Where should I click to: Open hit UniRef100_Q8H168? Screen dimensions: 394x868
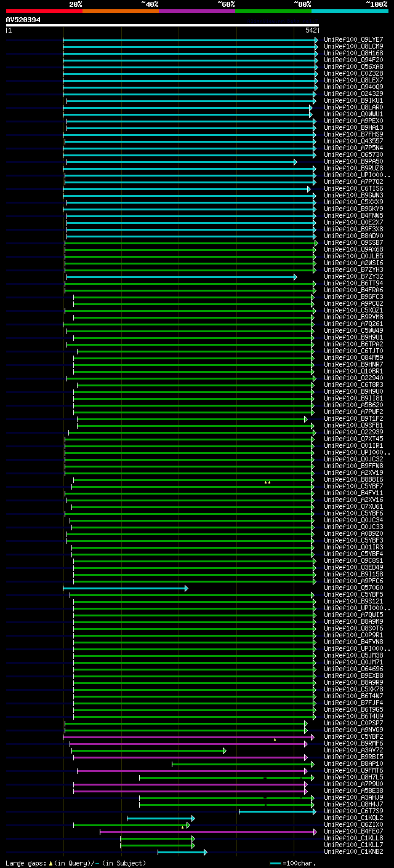pos(353,53)
